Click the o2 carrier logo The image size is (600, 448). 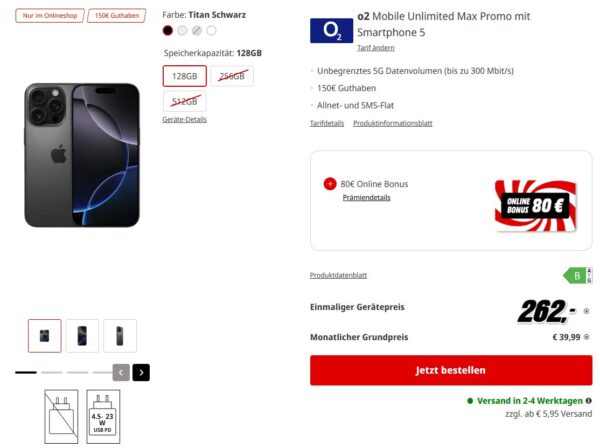click(331, 31)
